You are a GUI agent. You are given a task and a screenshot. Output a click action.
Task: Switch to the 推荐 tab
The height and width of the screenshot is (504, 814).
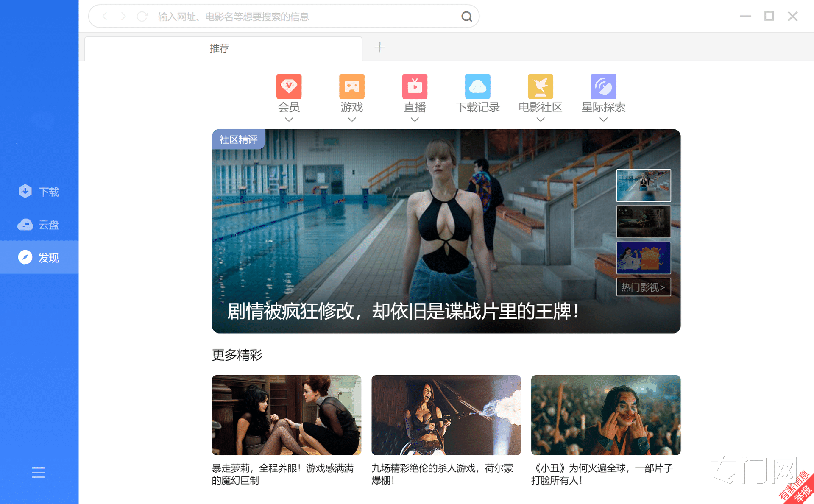[223, 48]
